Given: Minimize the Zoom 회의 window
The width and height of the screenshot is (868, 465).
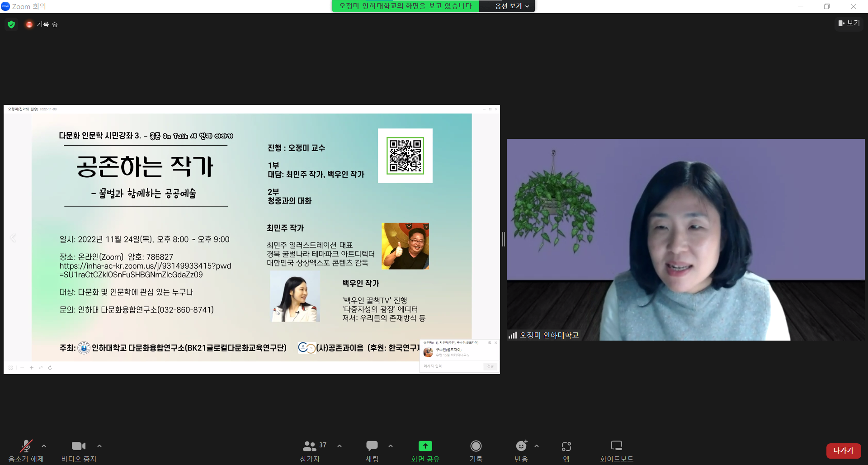Looking at the screenshot, I should point(801,6).
